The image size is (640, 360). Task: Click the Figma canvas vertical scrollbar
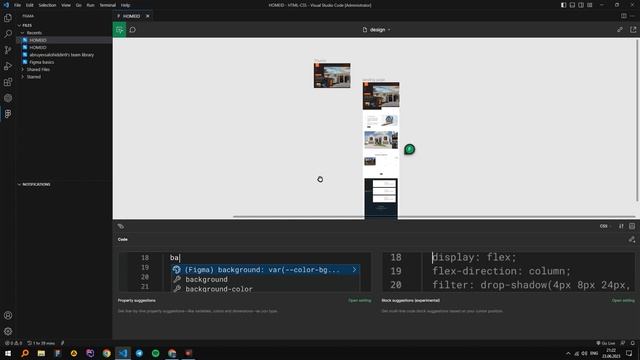[637, 120]
